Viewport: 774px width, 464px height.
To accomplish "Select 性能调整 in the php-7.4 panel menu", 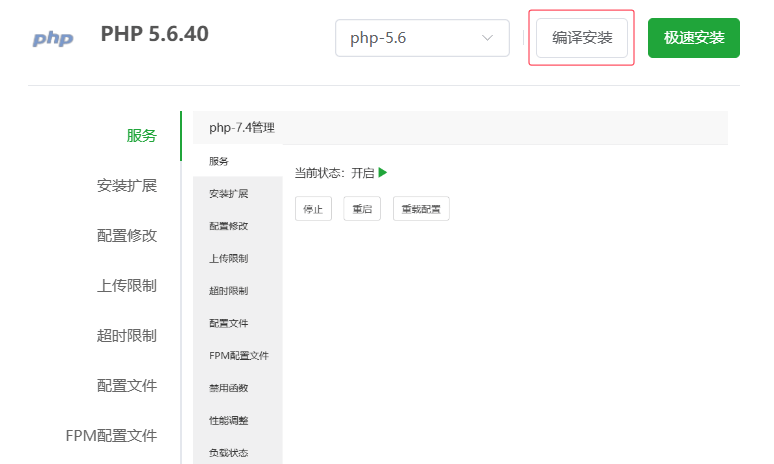I will [229, 421].
